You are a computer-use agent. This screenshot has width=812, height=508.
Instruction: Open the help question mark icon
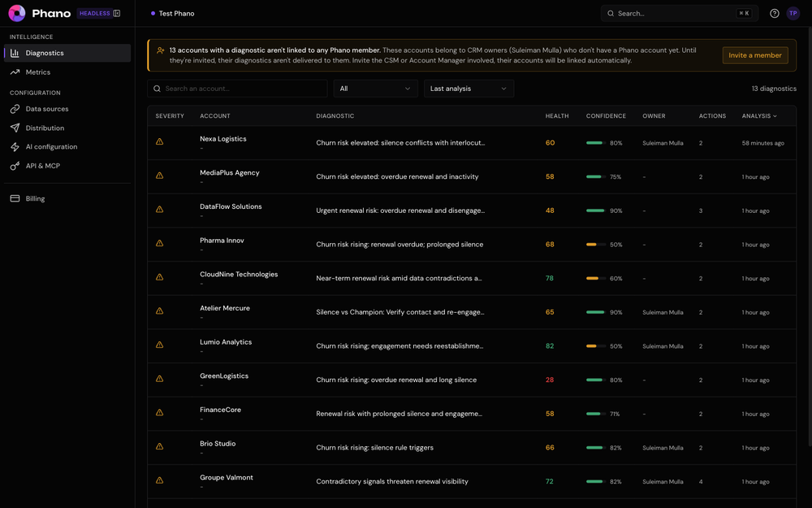coord(774,14)
